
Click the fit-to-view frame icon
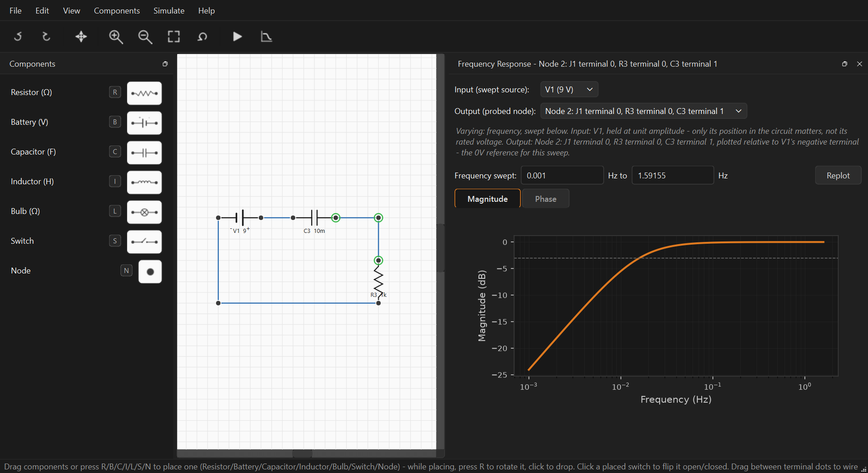tap(174, 36)
